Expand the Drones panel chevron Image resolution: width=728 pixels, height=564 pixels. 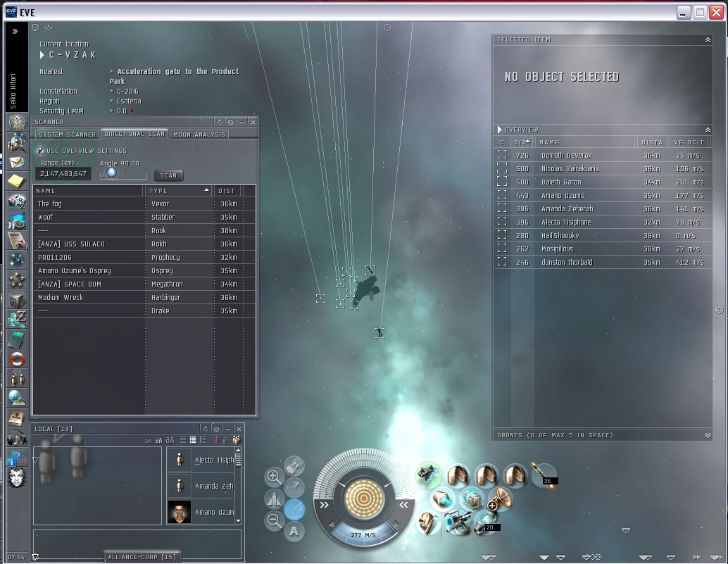pos(708,435)
